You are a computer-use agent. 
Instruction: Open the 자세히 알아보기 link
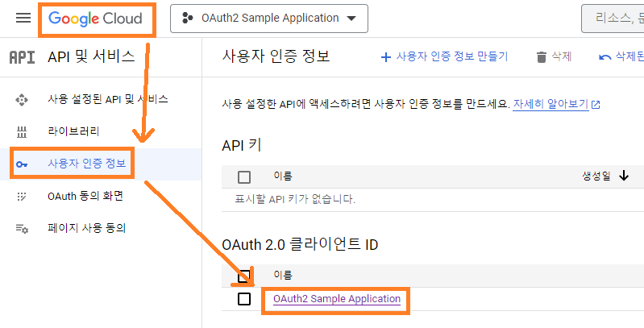(x=551, y=104)
